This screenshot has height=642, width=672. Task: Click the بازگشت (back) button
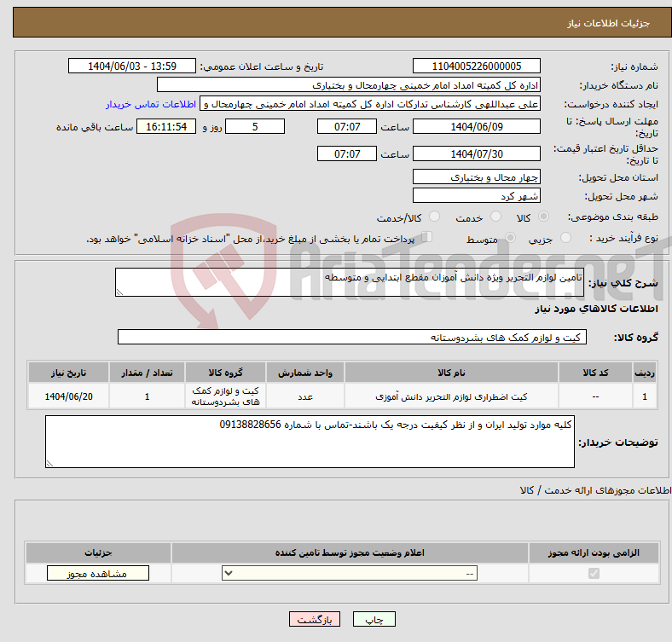(x=315, y=620)
